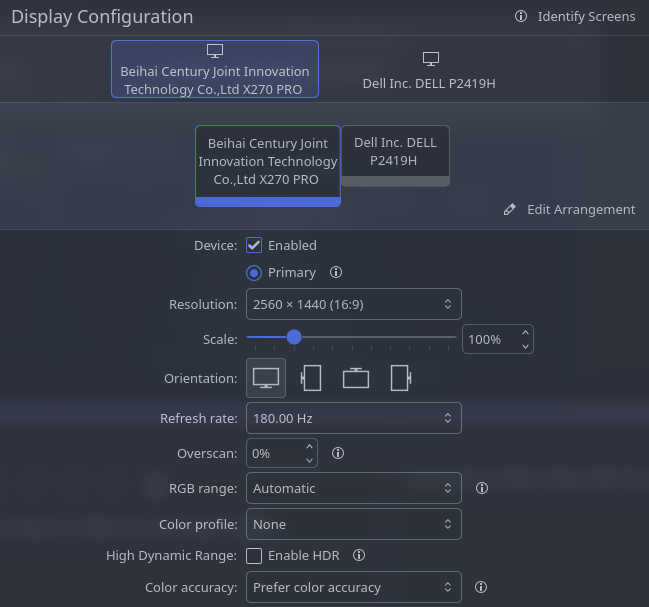Click the info icon beside Overscan
This screenshot has height=607, width=649.
338,453
